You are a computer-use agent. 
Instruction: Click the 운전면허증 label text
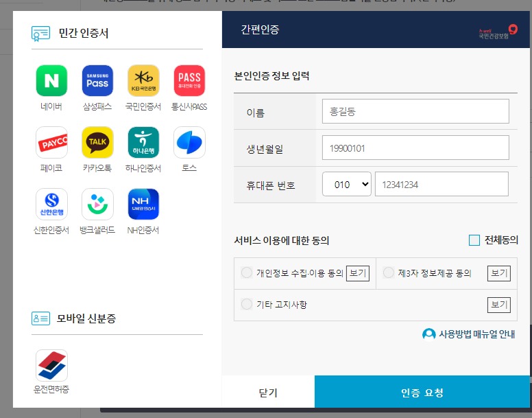[x=51, y=389]
